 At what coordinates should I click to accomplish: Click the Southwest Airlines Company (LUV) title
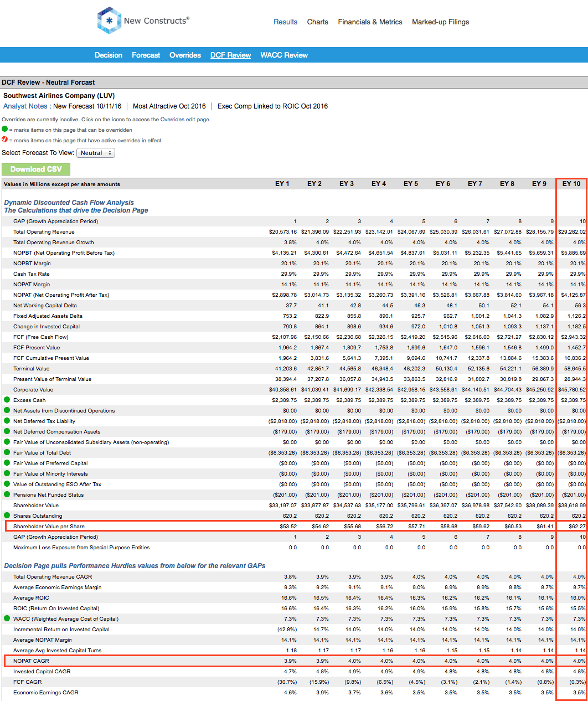59,96
